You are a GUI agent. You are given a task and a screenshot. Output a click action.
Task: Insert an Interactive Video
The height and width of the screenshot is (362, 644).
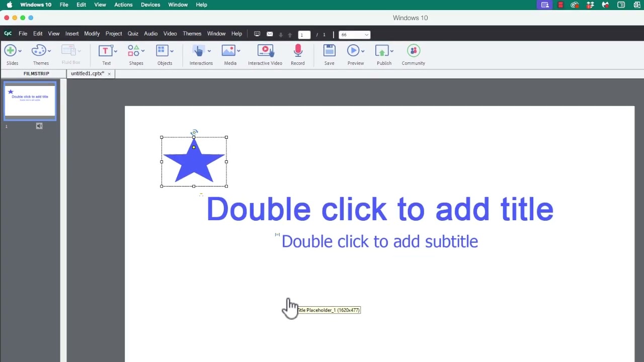[265, 50]
